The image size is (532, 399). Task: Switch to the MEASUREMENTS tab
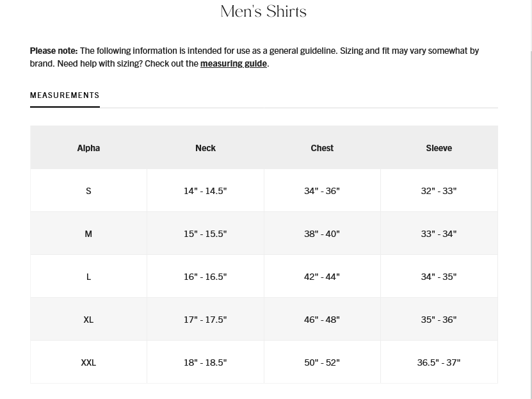click(x=65, y=95)
